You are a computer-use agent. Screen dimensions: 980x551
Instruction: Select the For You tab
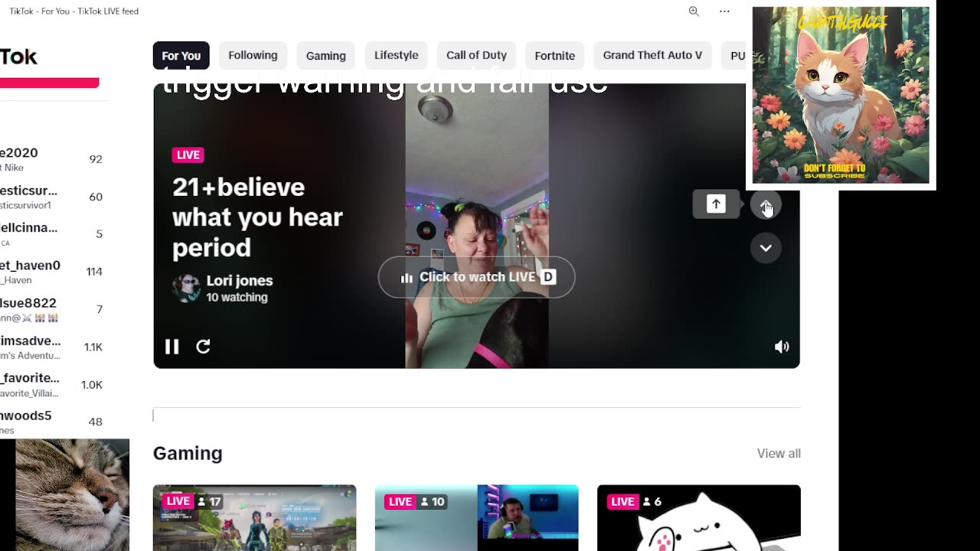[x=181, y=56]
